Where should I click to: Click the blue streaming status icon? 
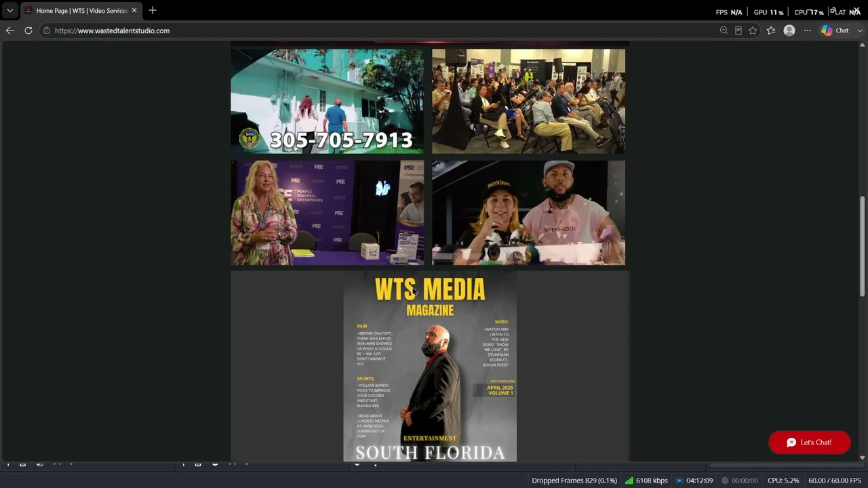point(679,481)
